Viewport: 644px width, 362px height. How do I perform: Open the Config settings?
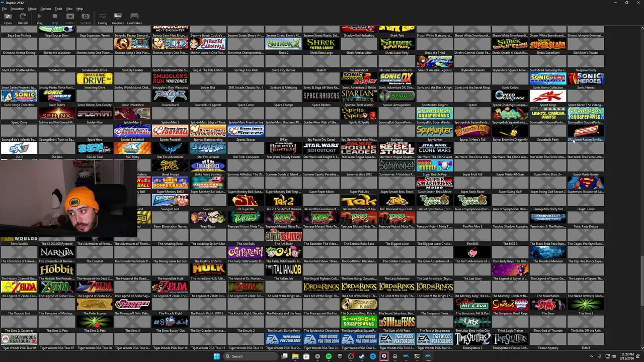coord(102,19)
